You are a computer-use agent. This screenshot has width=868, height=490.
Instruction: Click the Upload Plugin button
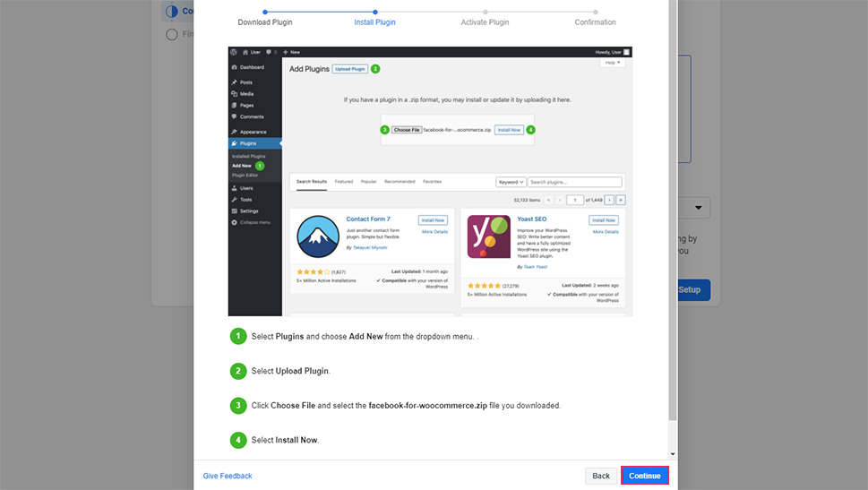click(x=350, y=69)
